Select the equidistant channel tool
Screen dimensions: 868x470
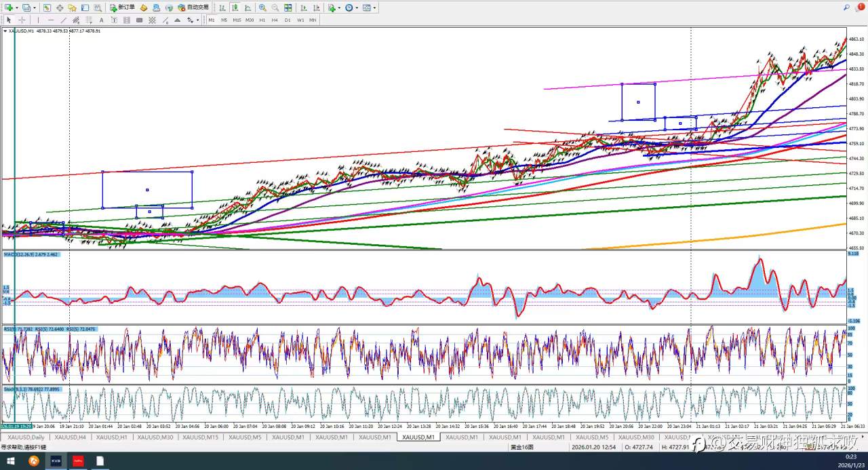[76, 20]
